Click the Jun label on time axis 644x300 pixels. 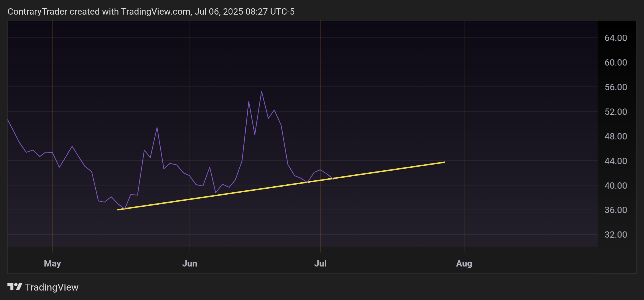click(x=190, y=263)
